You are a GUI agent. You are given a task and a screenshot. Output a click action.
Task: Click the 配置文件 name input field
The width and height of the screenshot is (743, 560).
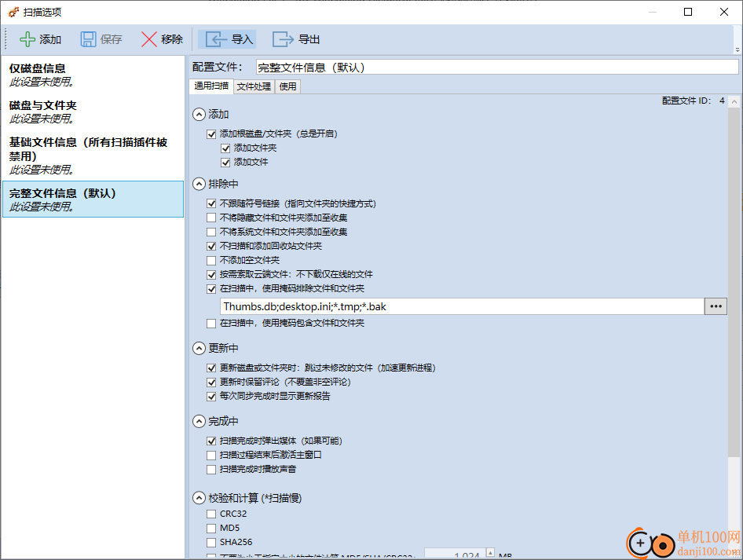click(497, 68)
